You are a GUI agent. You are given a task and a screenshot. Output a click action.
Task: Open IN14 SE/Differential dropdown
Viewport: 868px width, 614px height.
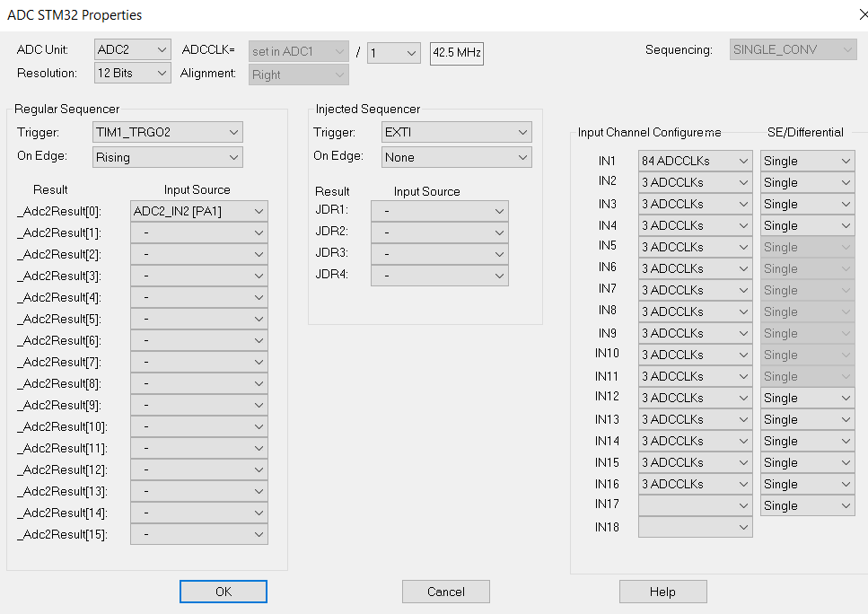808,442
